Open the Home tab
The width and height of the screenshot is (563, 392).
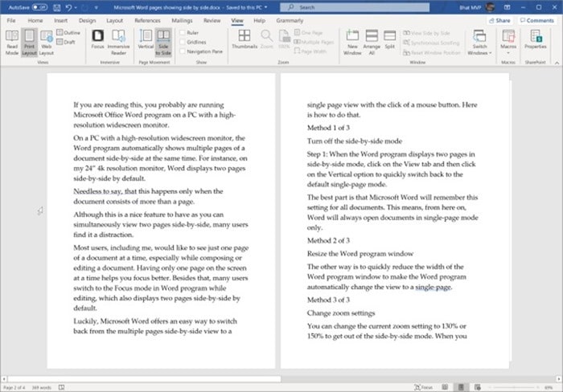click(x=35, y=20)
